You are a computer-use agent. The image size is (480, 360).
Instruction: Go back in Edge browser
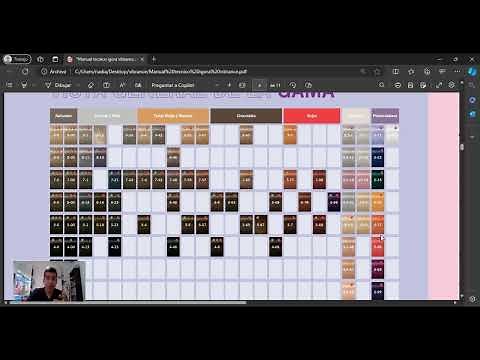pos(9,71)
